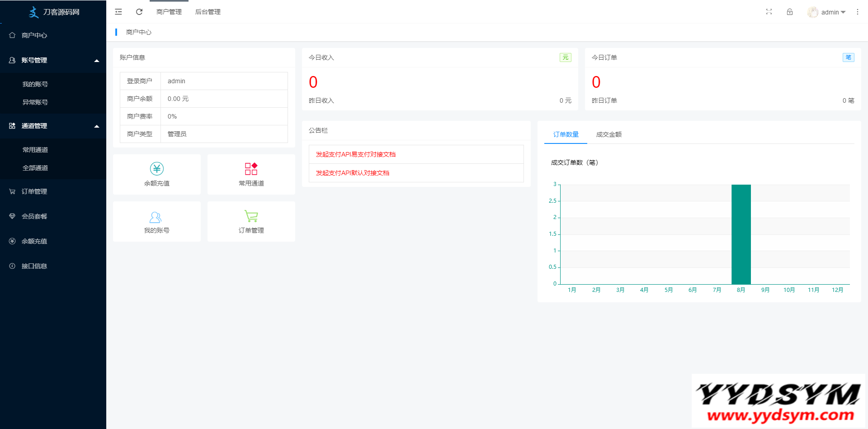The height and width of the screenshot is (429, 868).
Task: Click the refresh page icon
Action: 139,12
